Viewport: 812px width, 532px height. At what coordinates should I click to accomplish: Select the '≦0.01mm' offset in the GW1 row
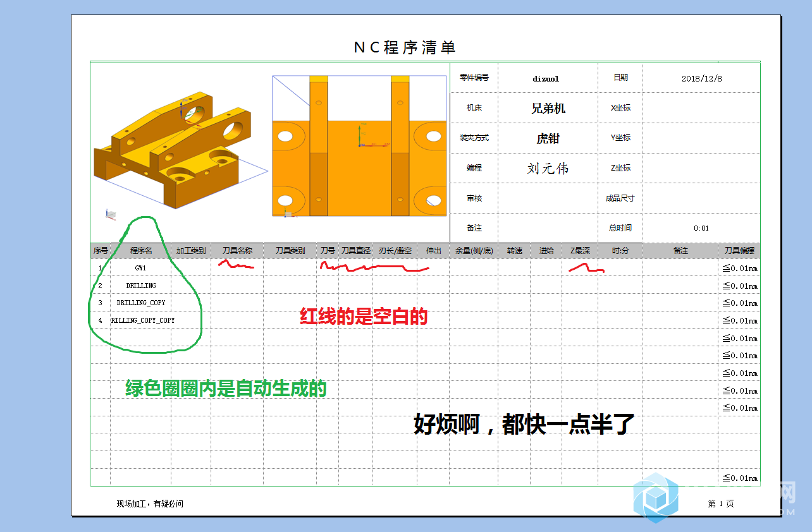point(740,268)
